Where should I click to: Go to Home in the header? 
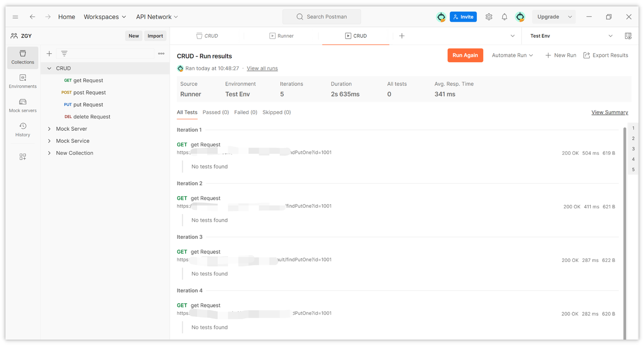coord(66,17)
